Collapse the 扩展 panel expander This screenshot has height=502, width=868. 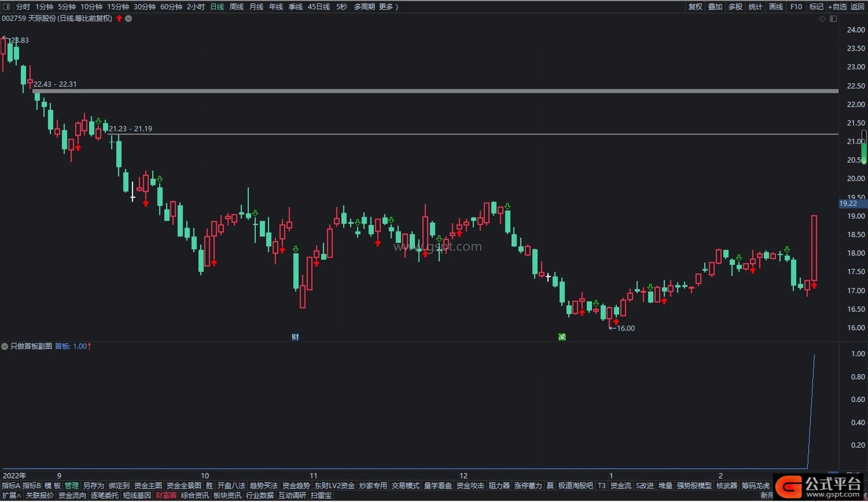[x=11, y=496]
